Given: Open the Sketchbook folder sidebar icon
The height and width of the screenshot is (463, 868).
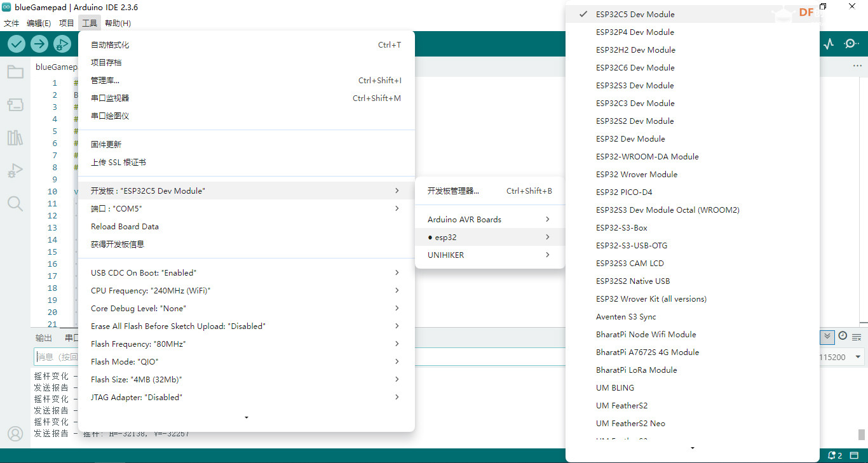Looking at the screenshot, I should tap(15, 72).
